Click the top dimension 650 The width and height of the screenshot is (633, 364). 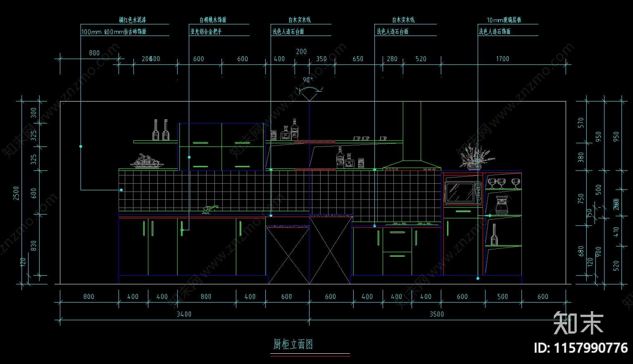click(358, 59)
